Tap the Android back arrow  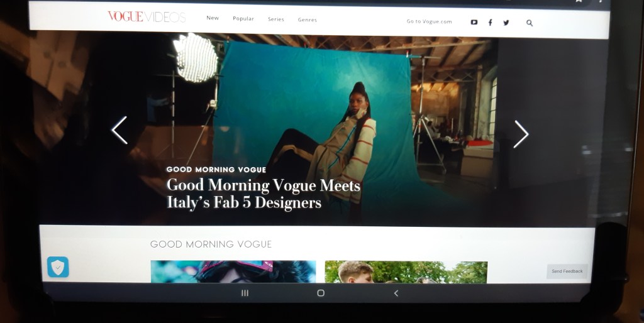click(396, 293)
